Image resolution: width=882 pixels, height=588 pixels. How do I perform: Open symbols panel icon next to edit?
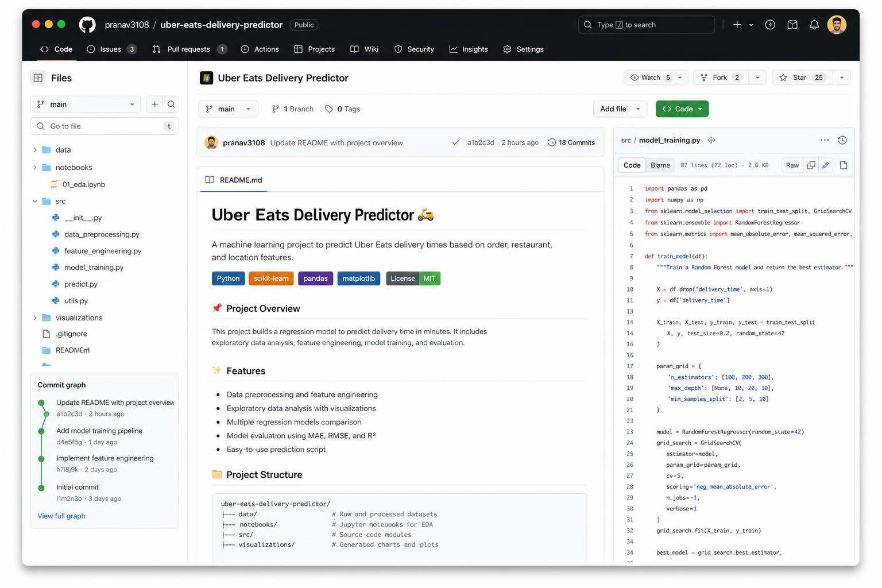click(844, 165)
